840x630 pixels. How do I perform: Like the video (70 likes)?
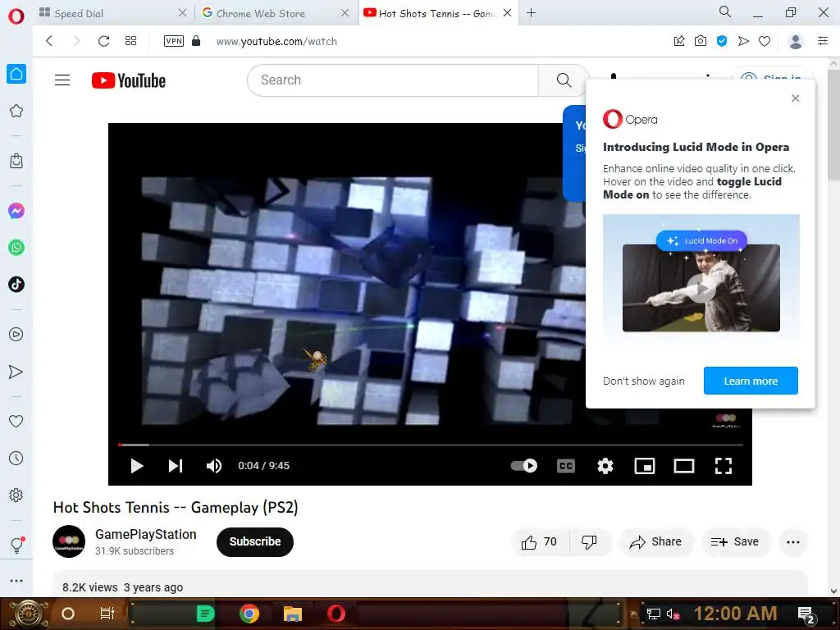tap(540, 542)
